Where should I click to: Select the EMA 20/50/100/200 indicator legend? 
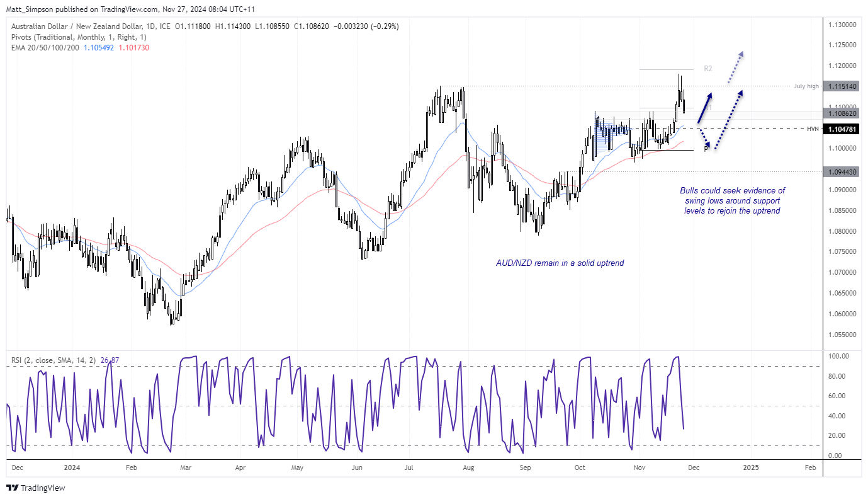pyautogui.click(x=45, y=48)
